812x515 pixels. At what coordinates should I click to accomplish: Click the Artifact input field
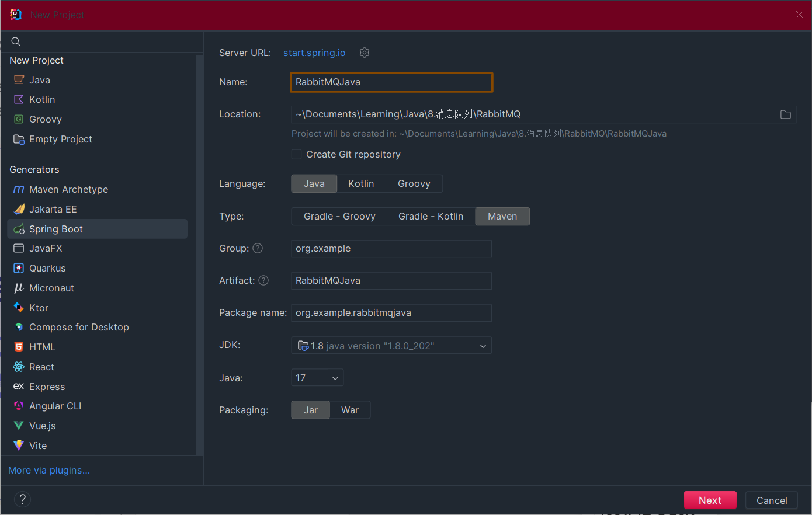click(391, 281)
